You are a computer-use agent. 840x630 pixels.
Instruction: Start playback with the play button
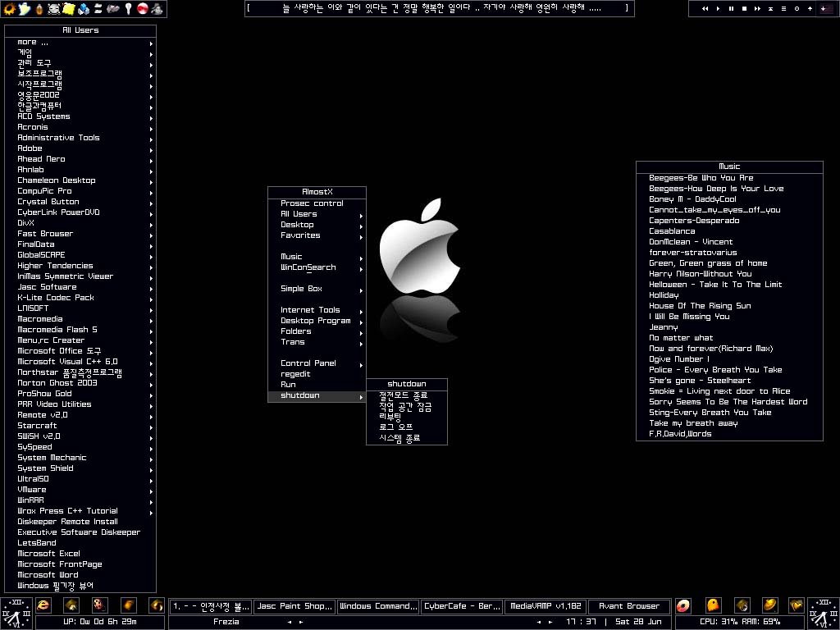pos(719,8)
